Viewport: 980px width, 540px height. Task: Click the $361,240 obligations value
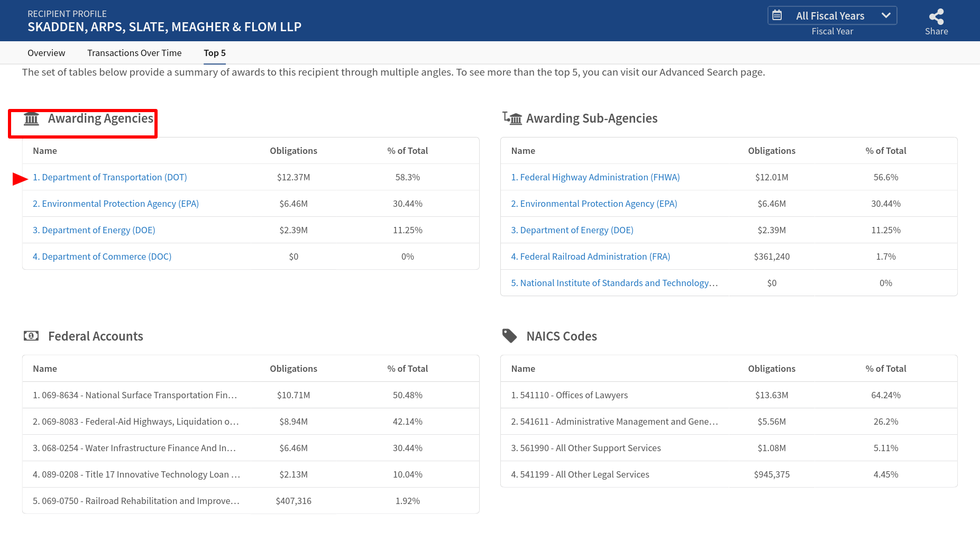[x=772, y=257]
